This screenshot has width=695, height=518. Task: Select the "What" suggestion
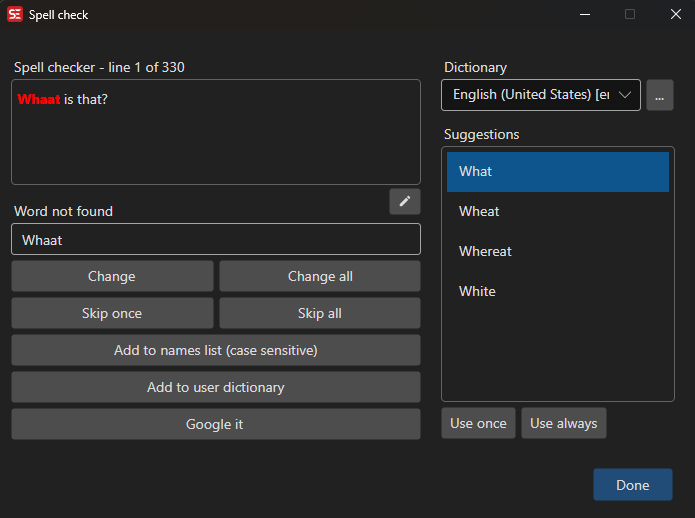pyautogui.click(x=558, y=172)
